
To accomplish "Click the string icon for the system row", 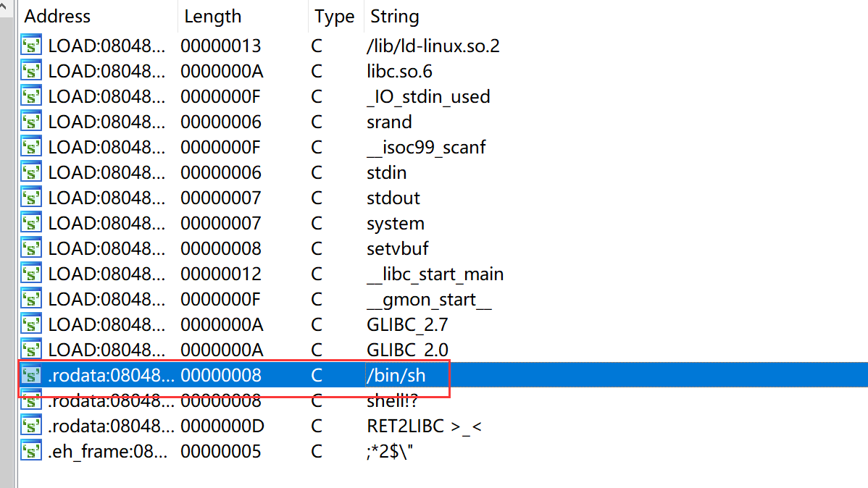I will tap(31, 224).
